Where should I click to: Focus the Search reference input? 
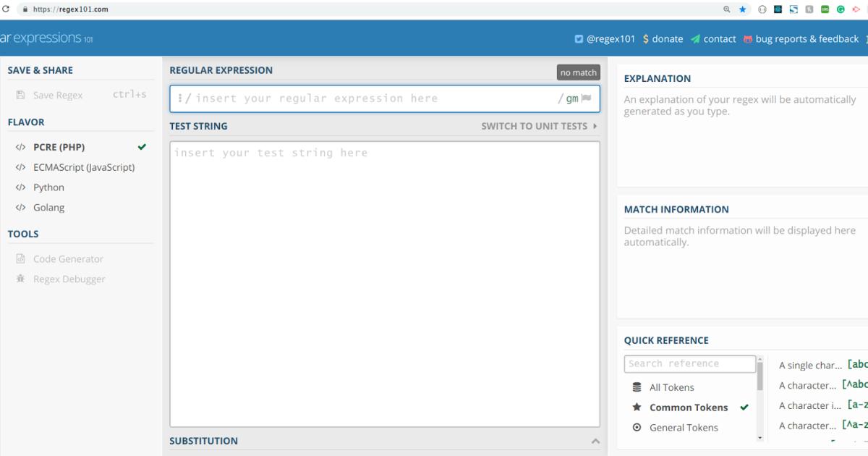point(690,363)
